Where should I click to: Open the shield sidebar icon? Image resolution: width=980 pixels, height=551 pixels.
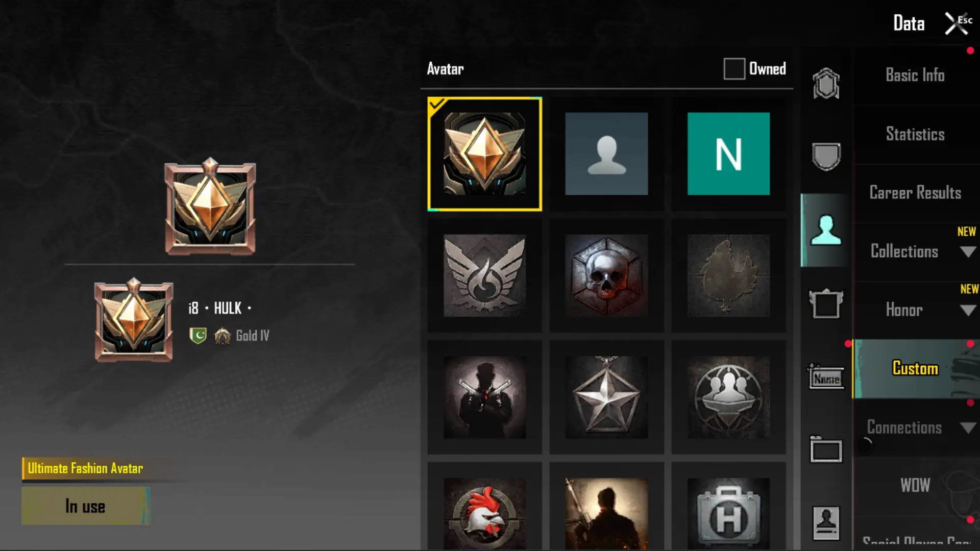[826, 156]
